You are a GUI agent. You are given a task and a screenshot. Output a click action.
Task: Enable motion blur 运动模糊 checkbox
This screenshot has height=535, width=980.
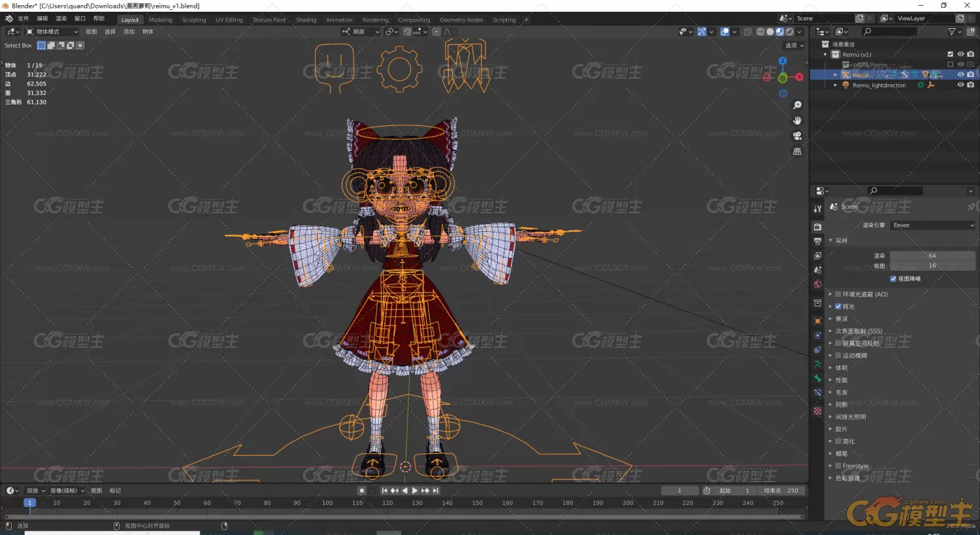838,355
